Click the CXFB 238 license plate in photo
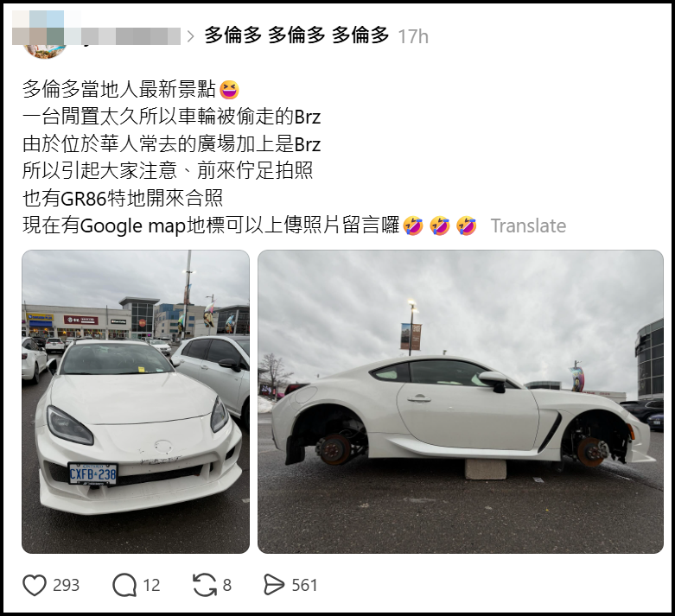675x616 pixels. 92,474
